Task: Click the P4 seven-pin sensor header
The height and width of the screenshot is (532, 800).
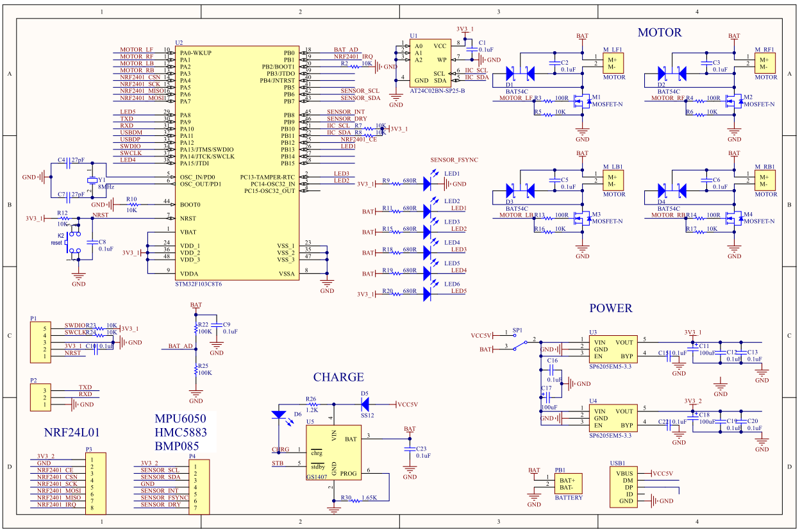Action: (x=199, y=487)
